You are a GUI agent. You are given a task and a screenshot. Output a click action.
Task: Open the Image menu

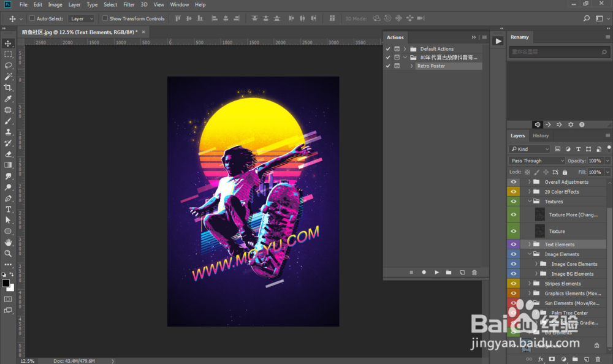click(55, 5)
